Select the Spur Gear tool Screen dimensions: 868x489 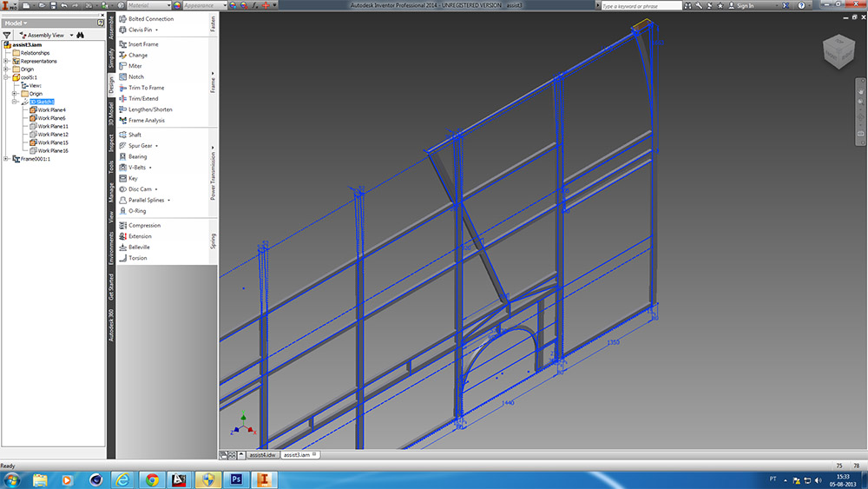point(135,146)
